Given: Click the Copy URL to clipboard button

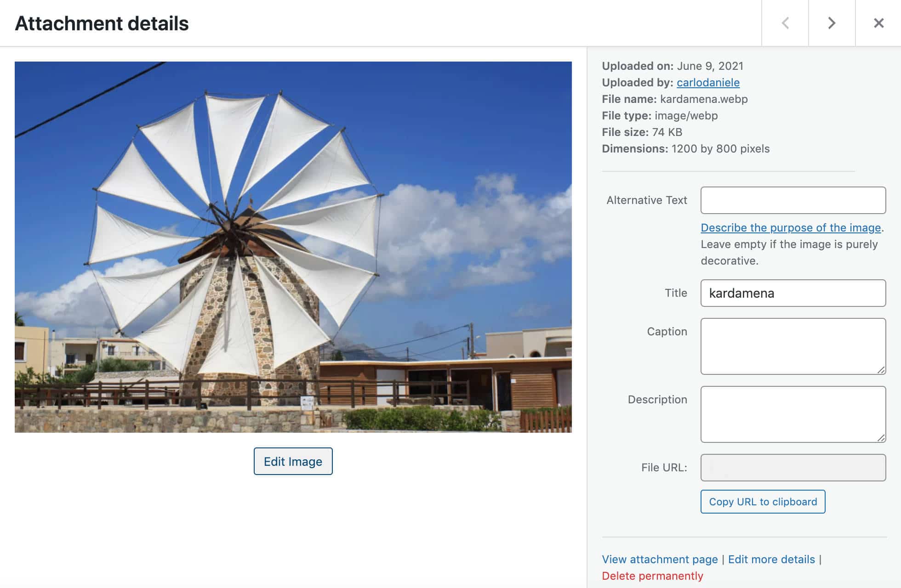Looking at the screenshot, I should [x=763, y=501].
